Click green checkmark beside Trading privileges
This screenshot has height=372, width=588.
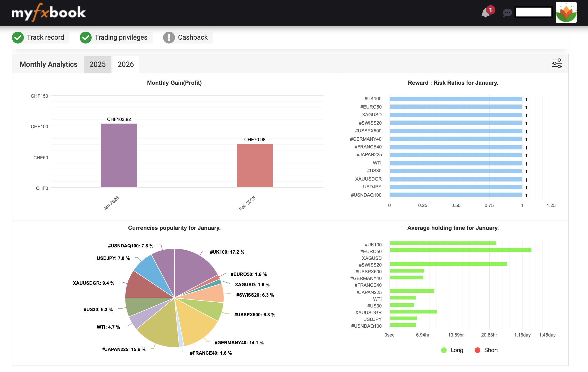pos(86,38)
